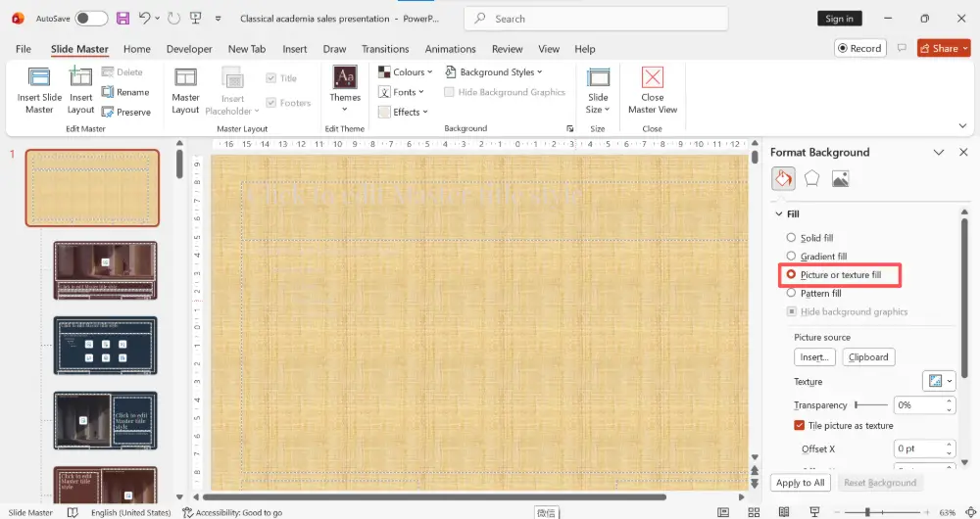Rename the slide master
980x519 pixels.
pyautogui.click(x=125, y=92)
